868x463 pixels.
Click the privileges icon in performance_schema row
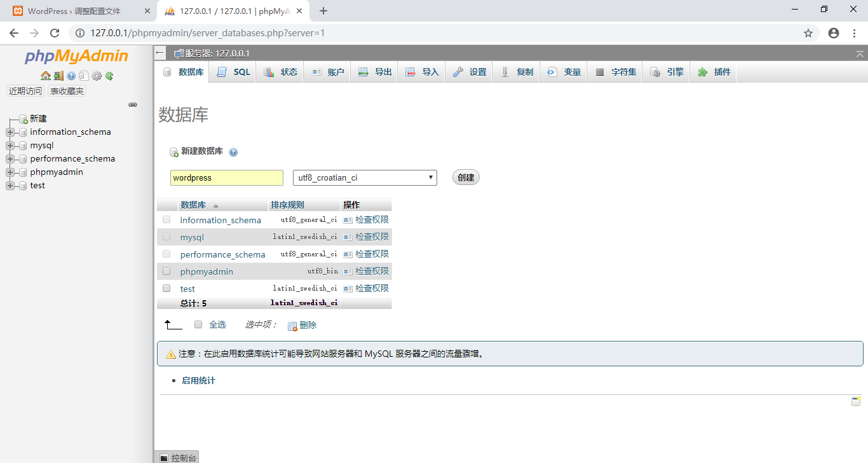pos(348,254)
